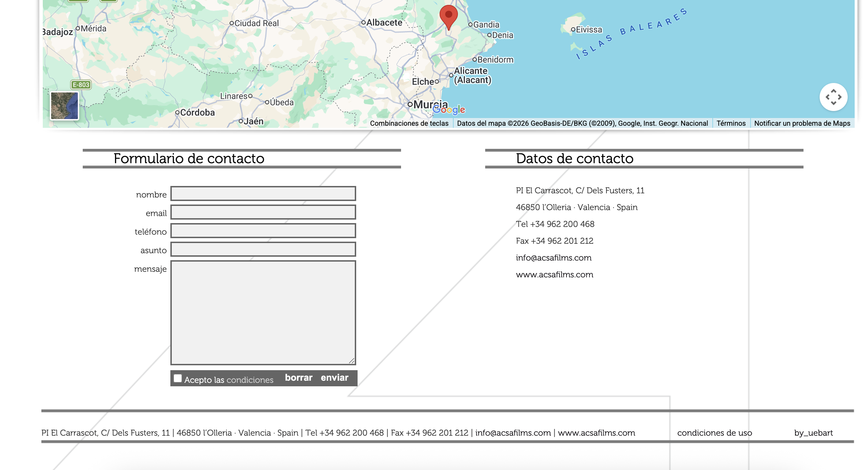Open the condiciones link in form
Image resolution: width=868 pixels, height=470 pixels.
250,380
